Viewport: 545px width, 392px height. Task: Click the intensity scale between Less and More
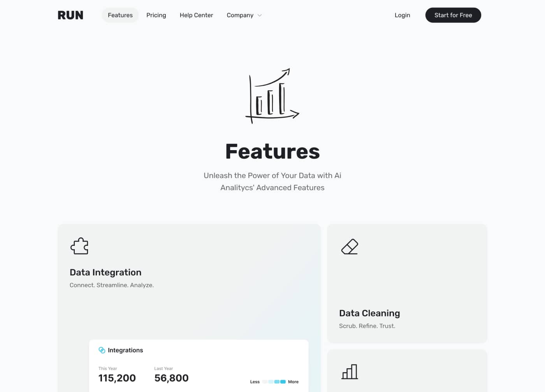(x=273, y=381)
